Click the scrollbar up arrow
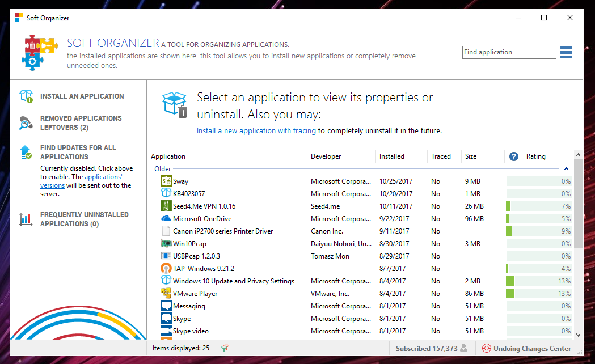This screenshot has width=595, height=364. (578, 155)
